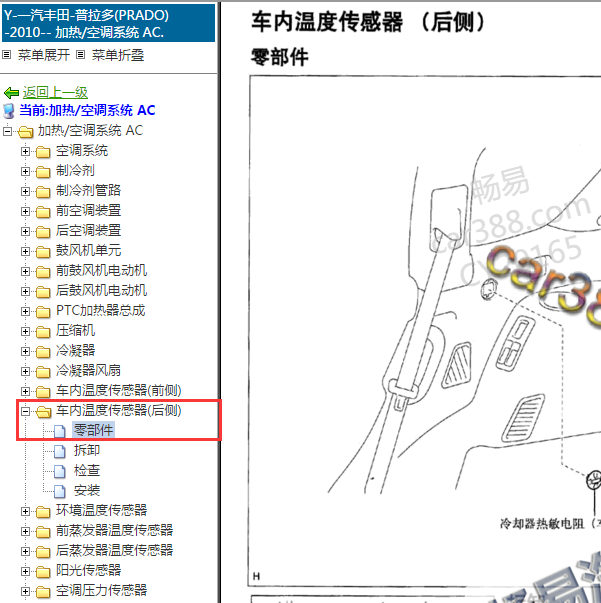
Task: Expand the 制冷剂 tree node
Action: click(x=25, y=172)
